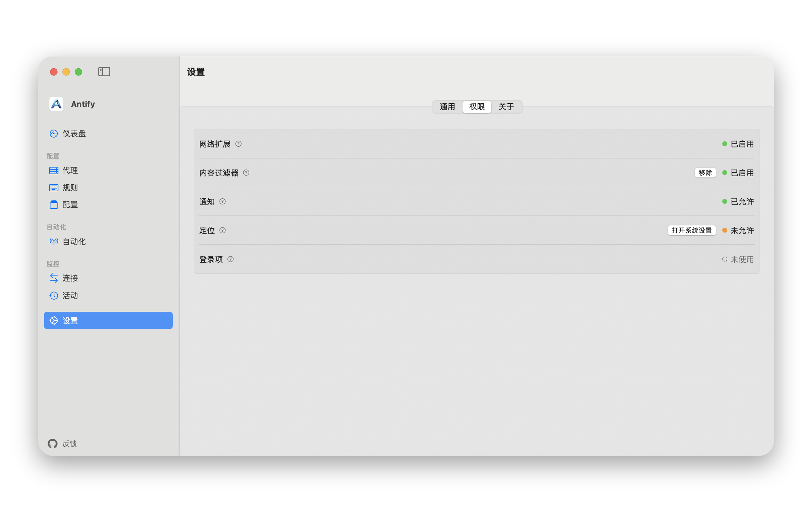
Task: Open the 仪表盘 dashboard page
Action: point(108,134)
